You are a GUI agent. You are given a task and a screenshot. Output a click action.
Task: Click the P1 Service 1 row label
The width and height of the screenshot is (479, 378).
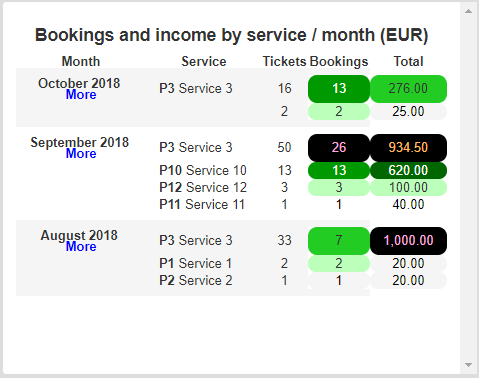[195, 264]
